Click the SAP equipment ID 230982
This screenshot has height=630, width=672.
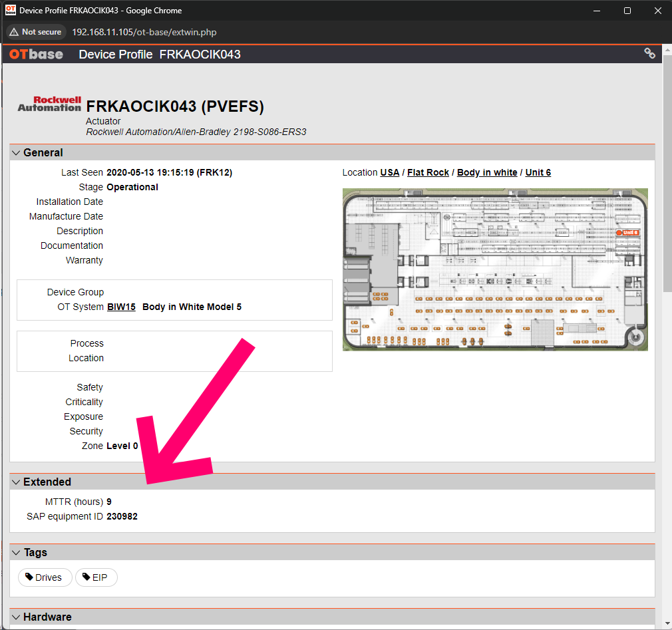click(x=122, y=516)
